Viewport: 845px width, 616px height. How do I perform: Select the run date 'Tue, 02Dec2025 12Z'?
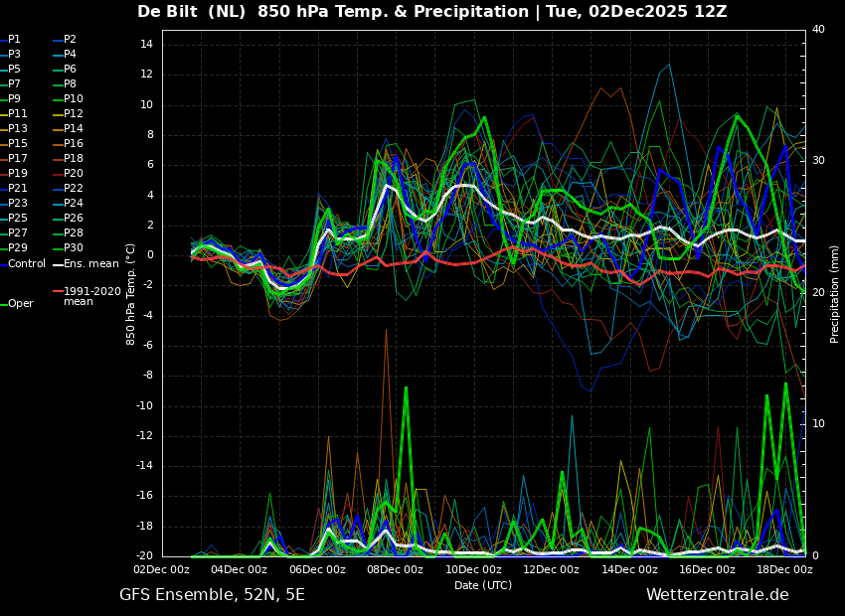pos(636,11)
